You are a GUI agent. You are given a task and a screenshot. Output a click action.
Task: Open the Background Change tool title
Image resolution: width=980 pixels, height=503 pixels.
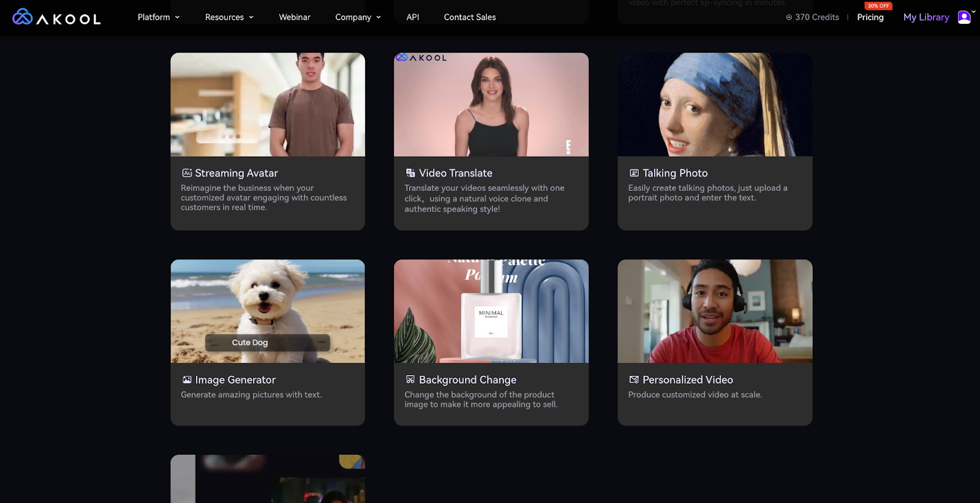[468, 380]
